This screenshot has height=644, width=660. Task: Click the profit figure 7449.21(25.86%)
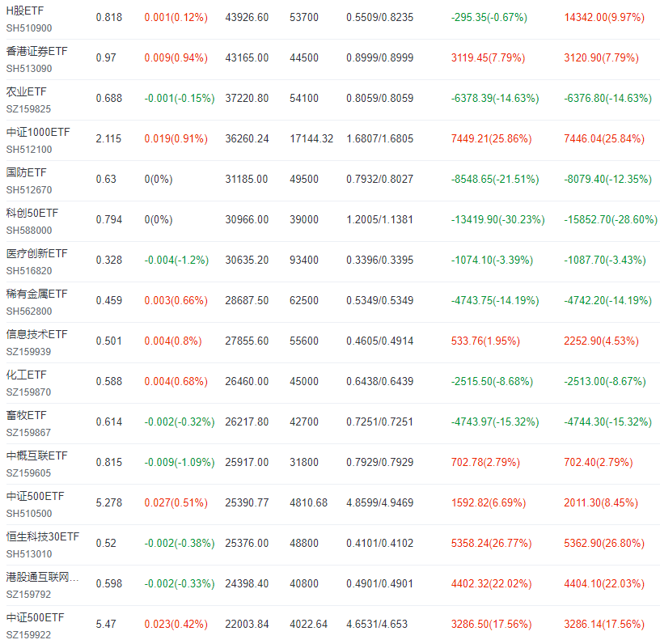click(491, 138)
